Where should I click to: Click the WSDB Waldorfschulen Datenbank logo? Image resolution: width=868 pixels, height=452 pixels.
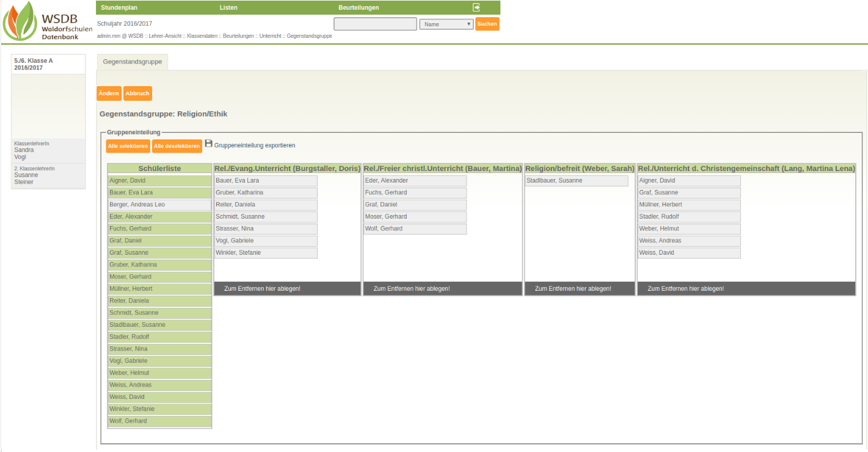[47, 21]
